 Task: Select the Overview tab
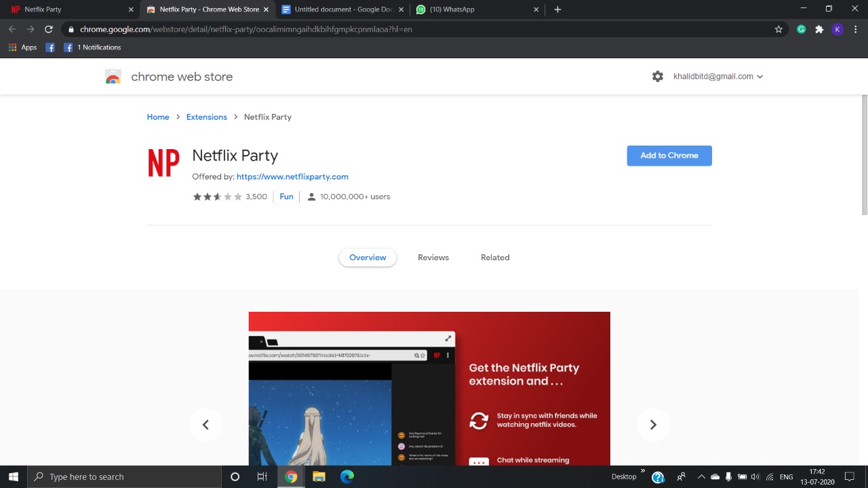[x=368, y=258]
